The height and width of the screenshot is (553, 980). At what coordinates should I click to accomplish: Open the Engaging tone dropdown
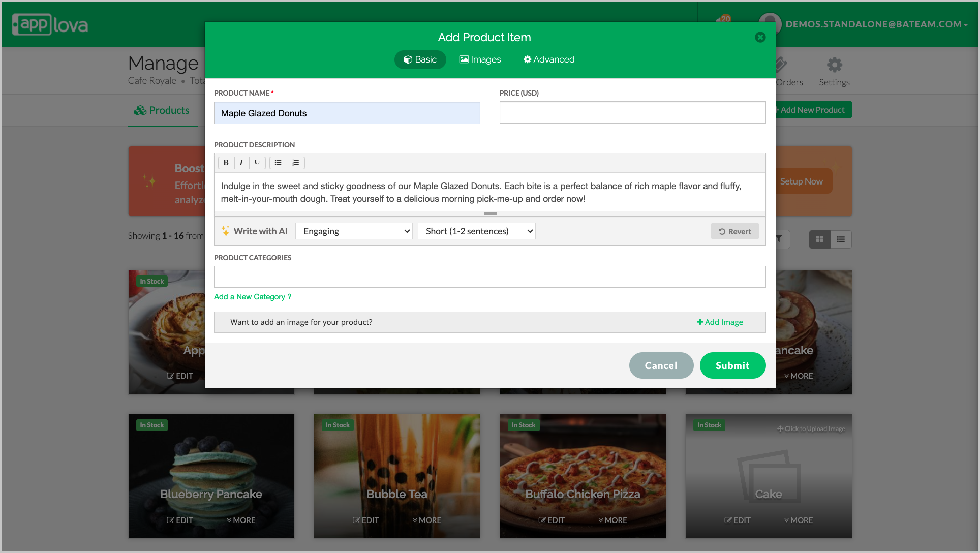354,231
